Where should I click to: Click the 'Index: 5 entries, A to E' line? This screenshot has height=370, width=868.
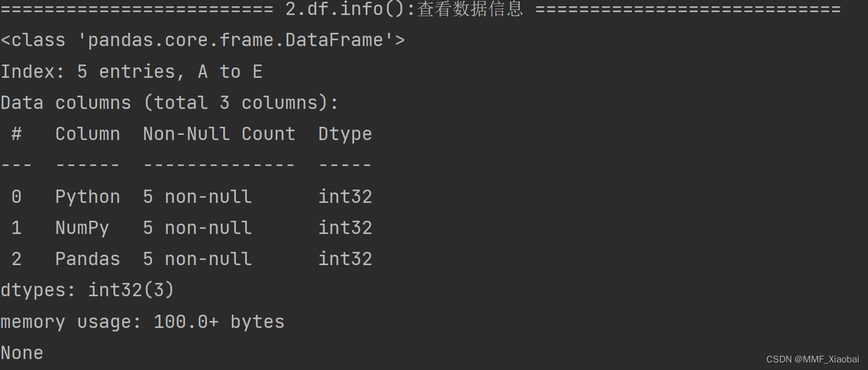(x=131, y=71)
